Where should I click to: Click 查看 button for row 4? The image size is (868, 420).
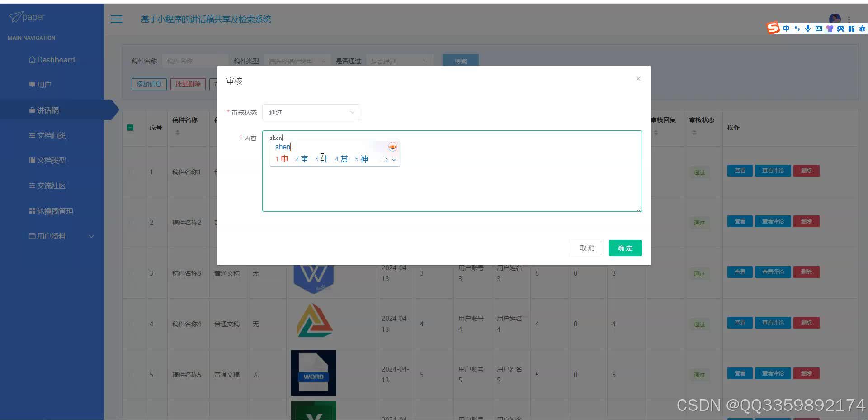pos(740,323)
